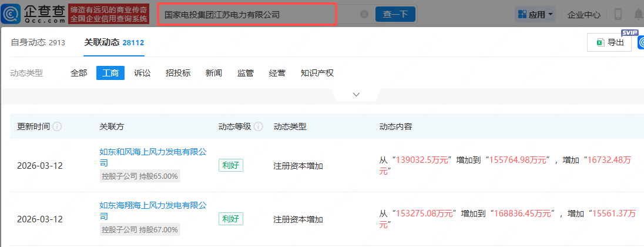Filter dynamics by 招投标 type
The height and width of the screenshot is (247, 644).
[x=178, y=73]
